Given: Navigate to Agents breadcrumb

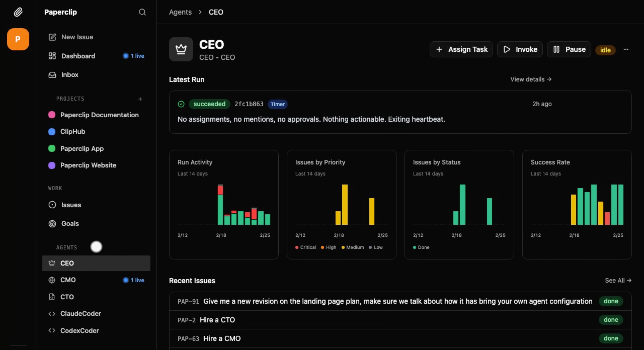Looking at the screenshot, I should point(180,12).
